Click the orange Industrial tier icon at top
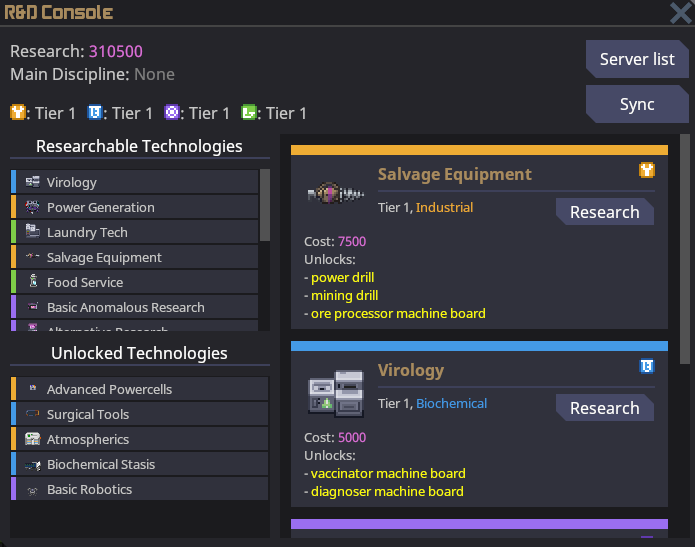The width and height of the screenshot is (695, 547). pos(17,113)
